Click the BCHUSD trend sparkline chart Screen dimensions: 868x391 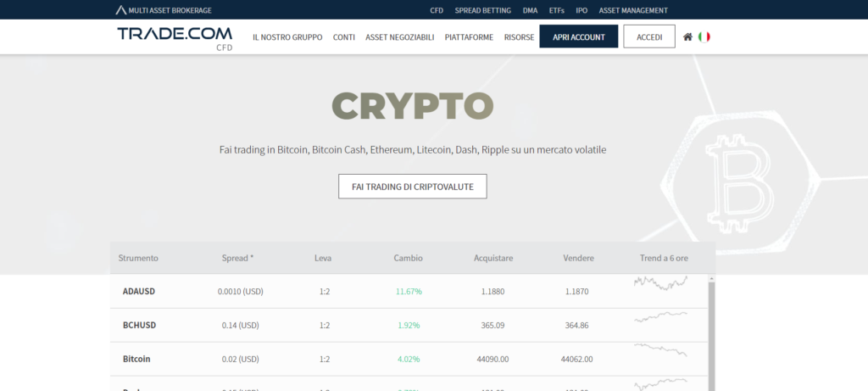[x=661, y=317]
